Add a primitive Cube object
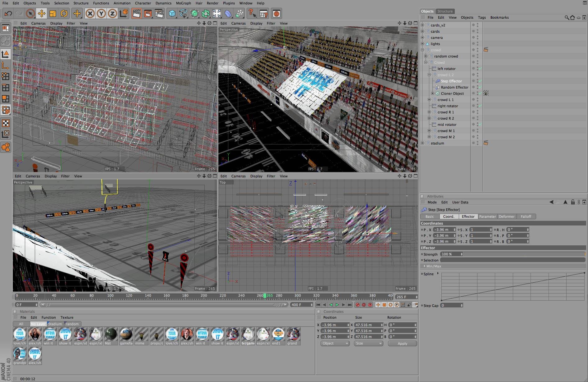The image size is (588, 382). pos(172,13)
